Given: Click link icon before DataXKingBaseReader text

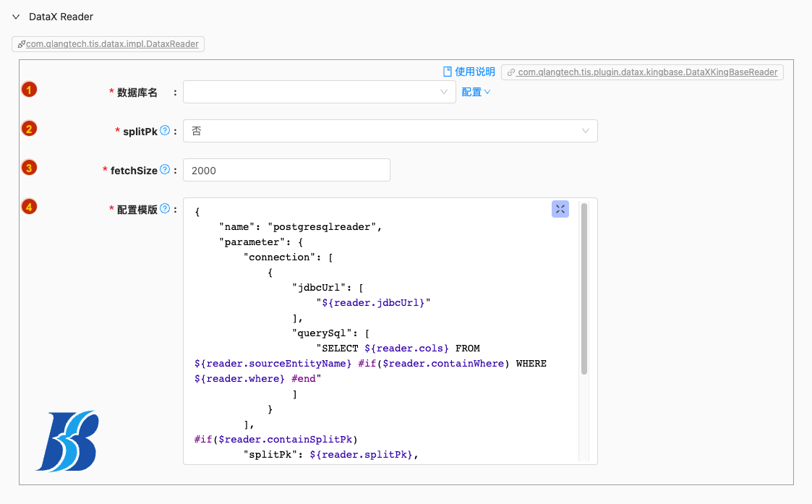Looking at the screenshot, I should 510,72.
